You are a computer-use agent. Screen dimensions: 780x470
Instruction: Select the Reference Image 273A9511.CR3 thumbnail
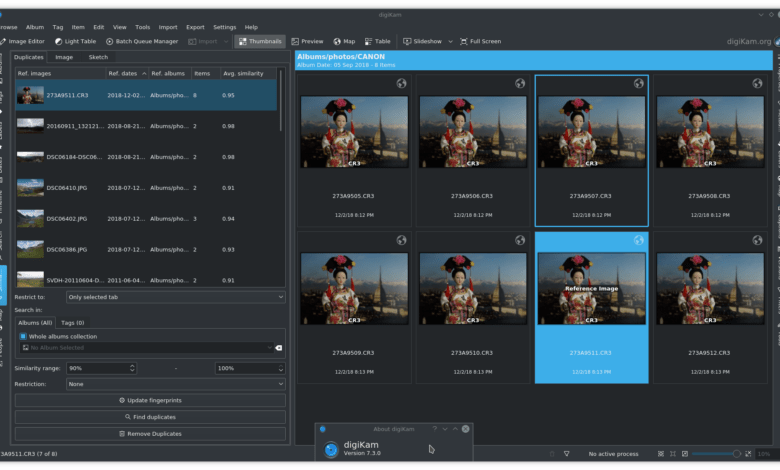point(591,307)
